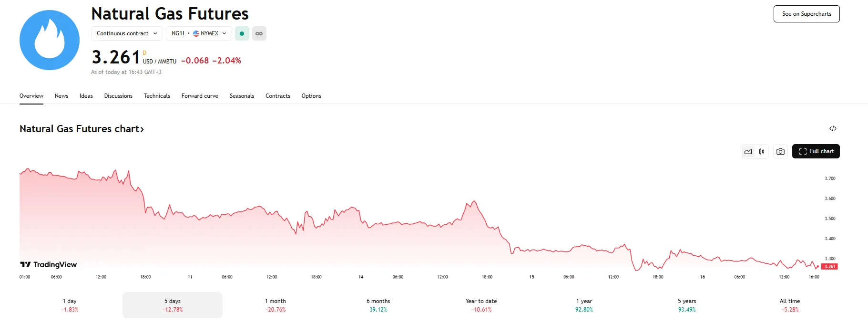
Task: Open the Full chart button
Action: click(x=816, y=151)
